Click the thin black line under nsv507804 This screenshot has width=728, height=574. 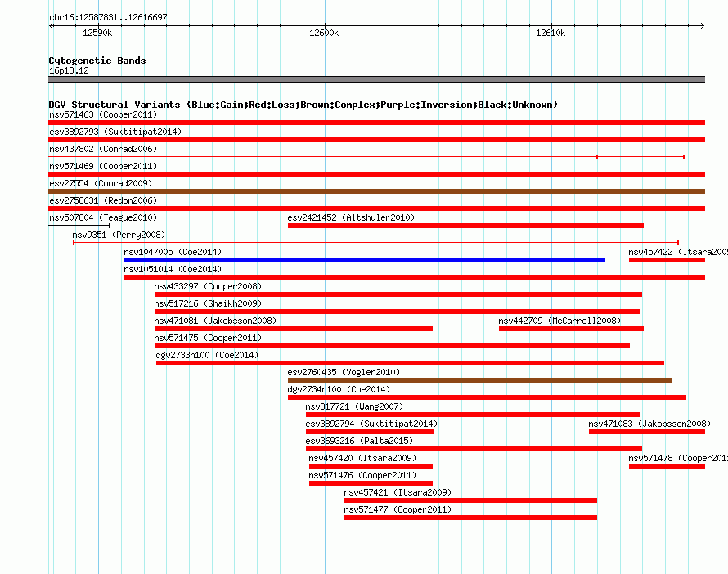[79, 226]
